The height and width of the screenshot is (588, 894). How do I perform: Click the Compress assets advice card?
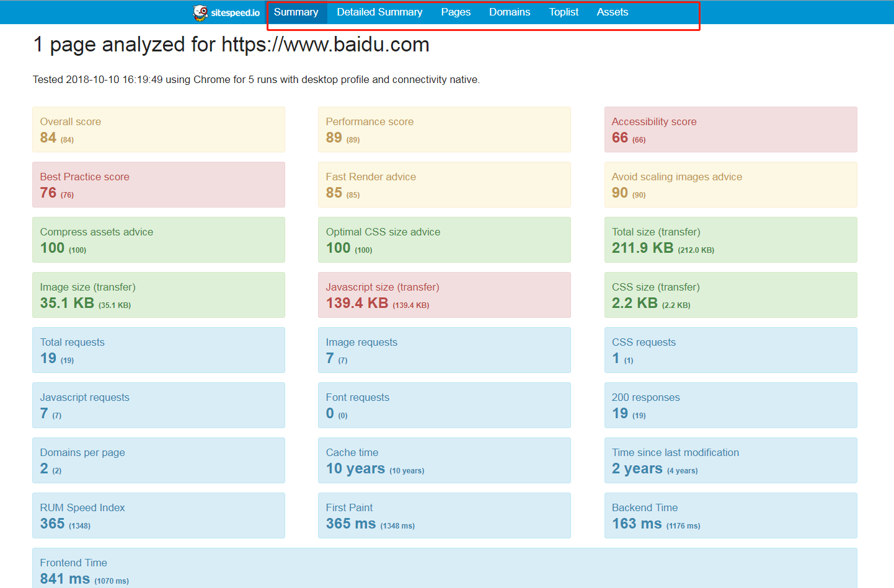pyautogui.click(x=159, y=240)
